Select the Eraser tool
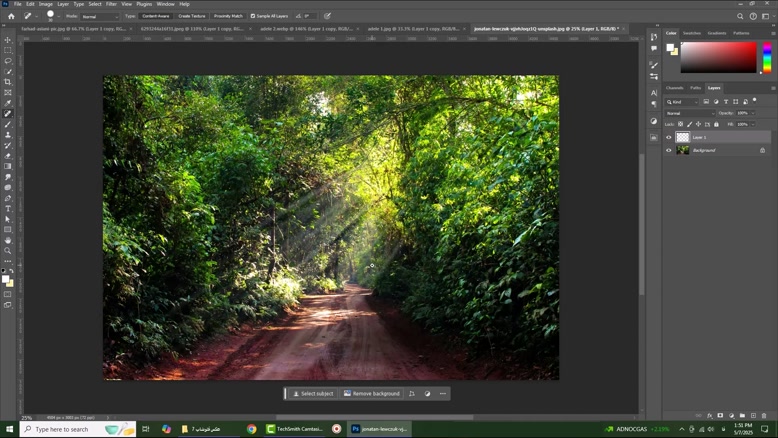The image size is (778, 438). [7, 156]
